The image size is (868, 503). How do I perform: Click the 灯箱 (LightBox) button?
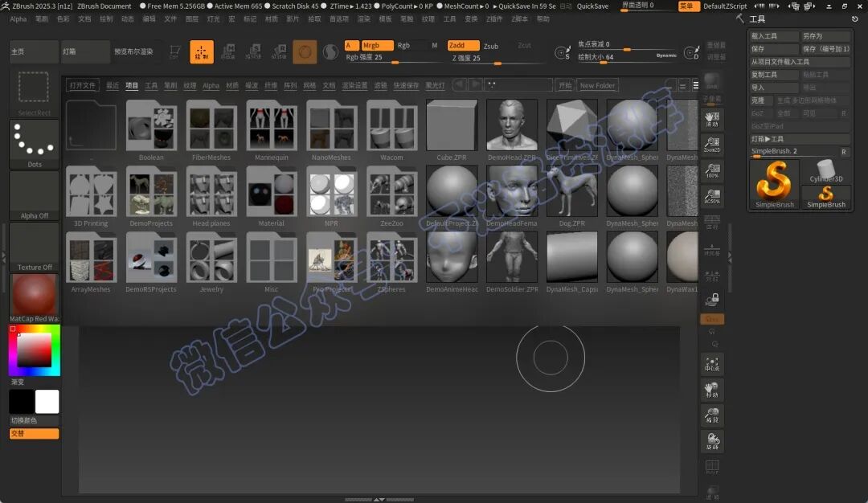coord(85,51)
